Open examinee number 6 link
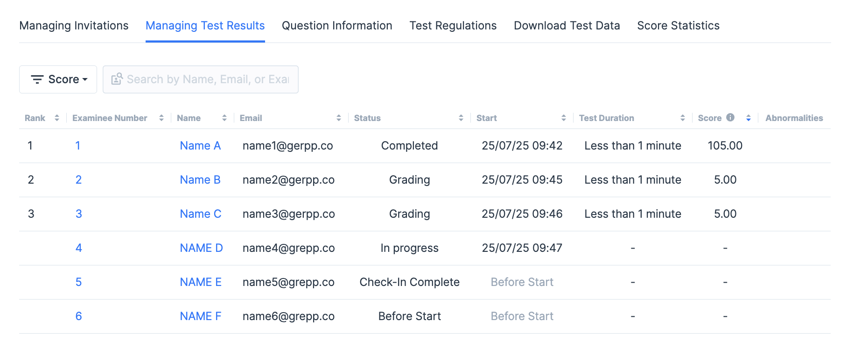The width and height of the screenshot is (868, 357). tap(78, 316)
